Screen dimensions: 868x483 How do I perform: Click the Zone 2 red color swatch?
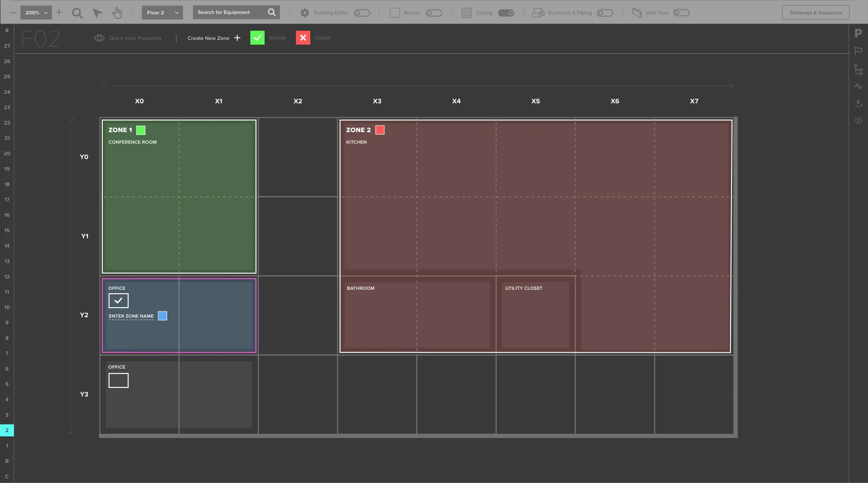pos(380,130)
